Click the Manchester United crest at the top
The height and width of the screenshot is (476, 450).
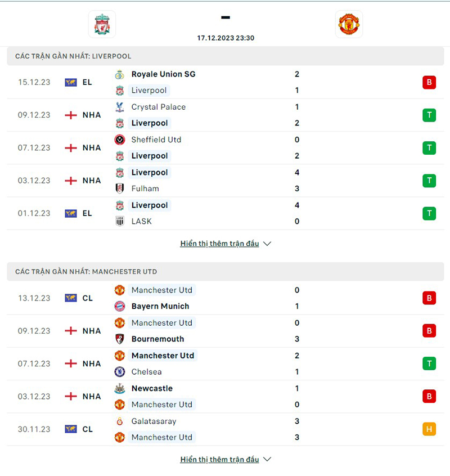point(349,24)
